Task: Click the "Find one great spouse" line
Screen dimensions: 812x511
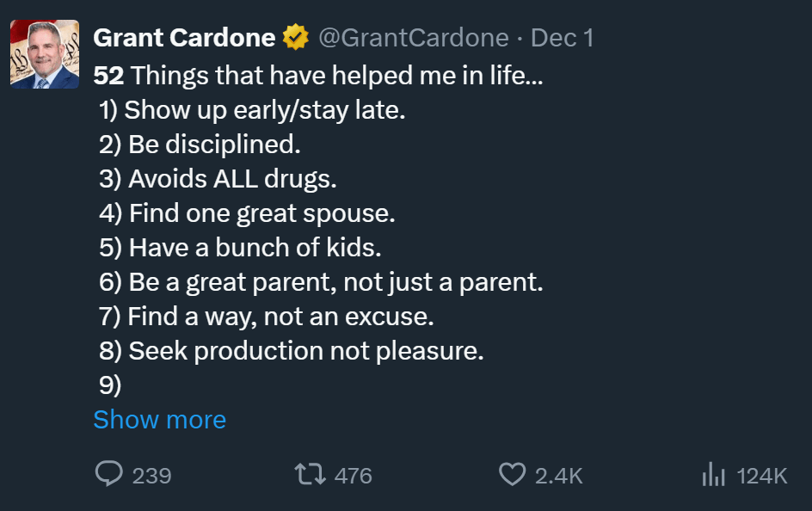Action: [247, 213]
